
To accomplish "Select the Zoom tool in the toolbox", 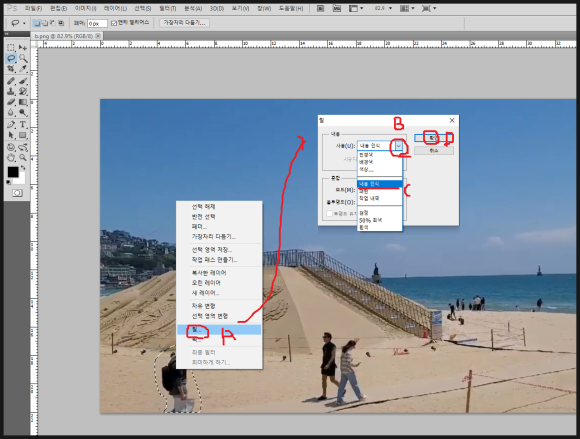I will (x=23, y=158).
